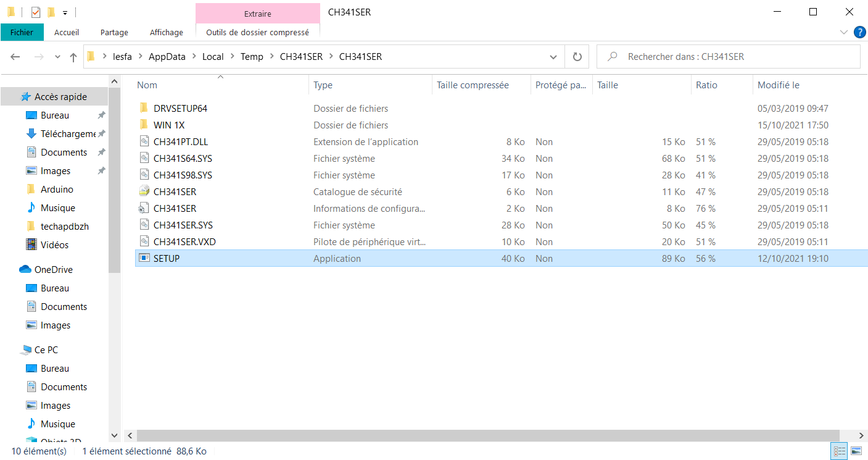868x460 pixels.
Task: Sort by the Ratio column header
Action: point(722,85)
